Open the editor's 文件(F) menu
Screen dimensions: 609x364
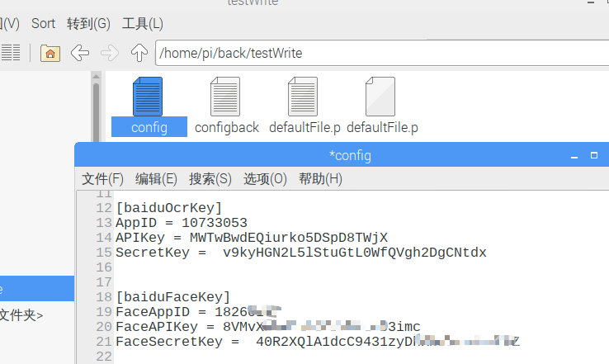(x=102, y=179)
